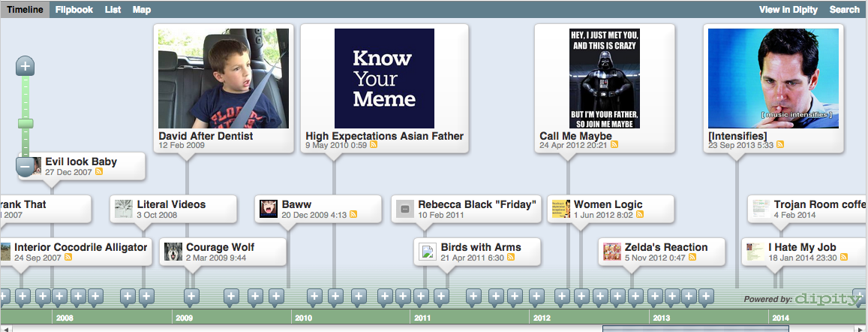This screenshot has width=868, height=332.
Task: Open the Trojan Room coffee event
Action: 821,204
